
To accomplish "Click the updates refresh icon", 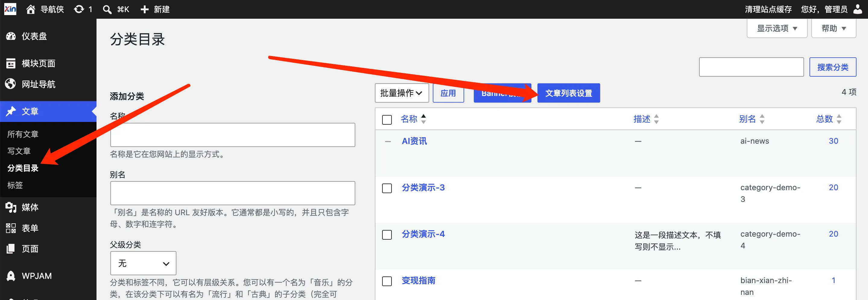I will [x=79, y=9].
